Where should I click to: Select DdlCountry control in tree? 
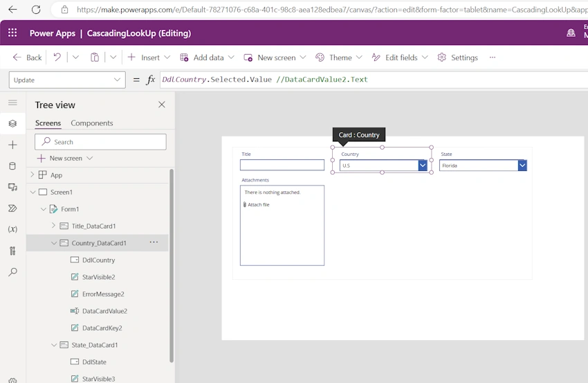click(x=98, y=260)
